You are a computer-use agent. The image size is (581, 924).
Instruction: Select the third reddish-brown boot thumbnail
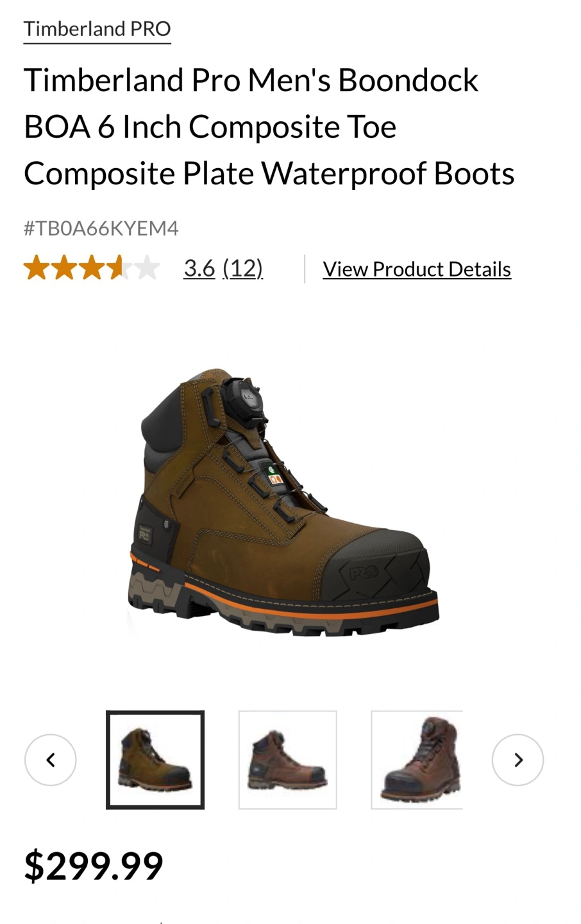point(417,760)
